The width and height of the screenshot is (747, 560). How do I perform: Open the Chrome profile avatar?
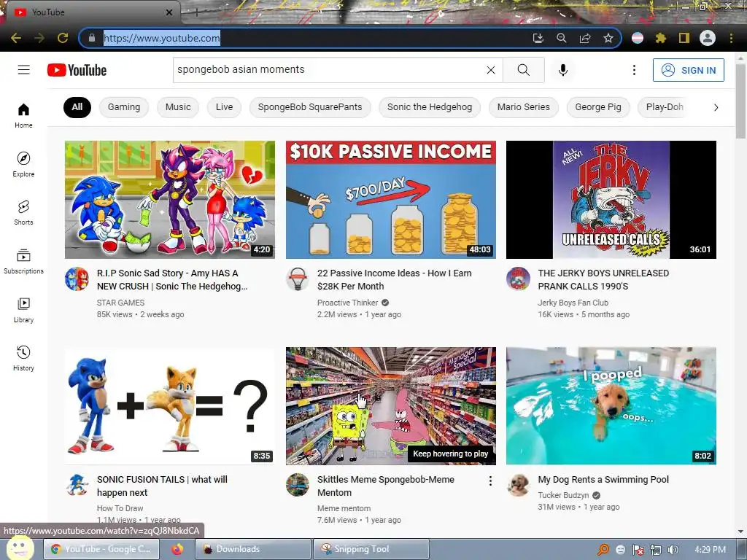[x=708, y=38]
